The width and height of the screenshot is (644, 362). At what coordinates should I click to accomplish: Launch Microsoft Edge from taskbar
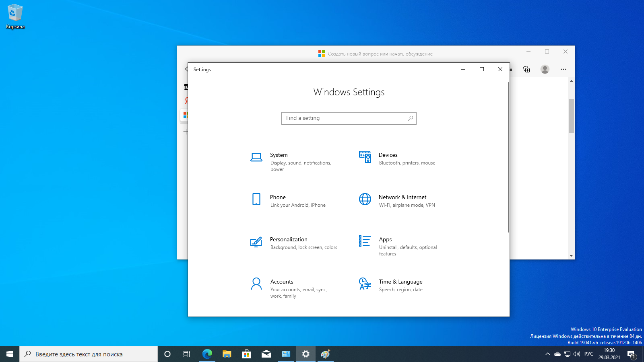207,354
